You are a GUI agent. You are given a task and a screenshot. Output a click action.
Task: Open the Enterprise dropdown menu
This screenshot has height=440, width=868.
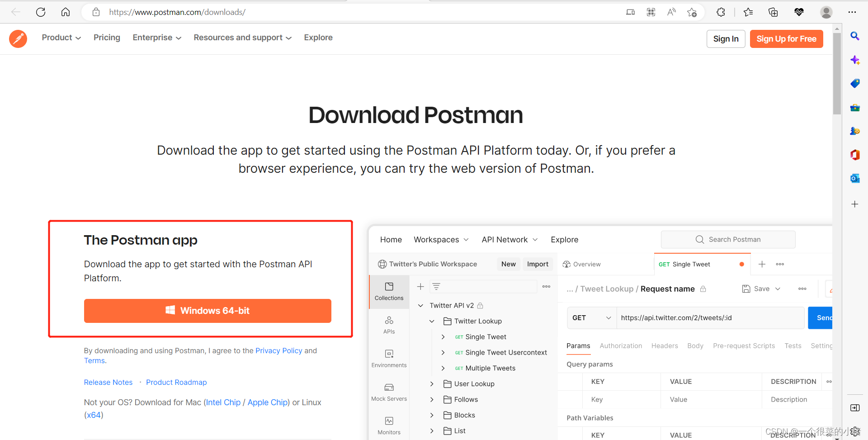pos(157,38)
